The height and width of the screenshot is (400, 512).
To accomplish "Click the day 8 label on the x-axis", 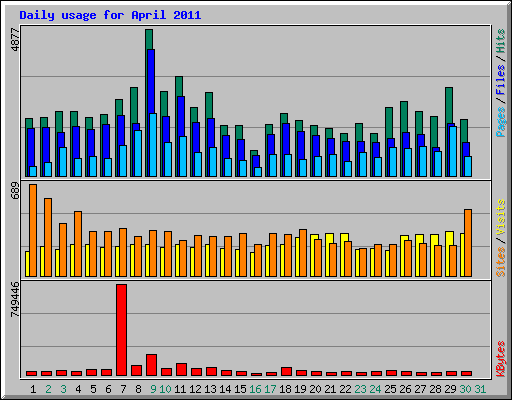I will click(x=138, y=389).
